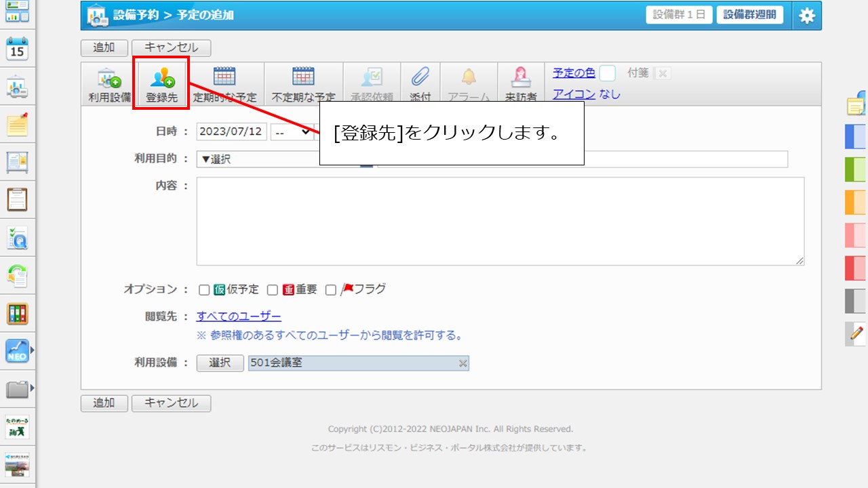Open the すべてのユーザー link under 閲覧先
The width and height of the screenshot is (868, 488).
(239, 316)
